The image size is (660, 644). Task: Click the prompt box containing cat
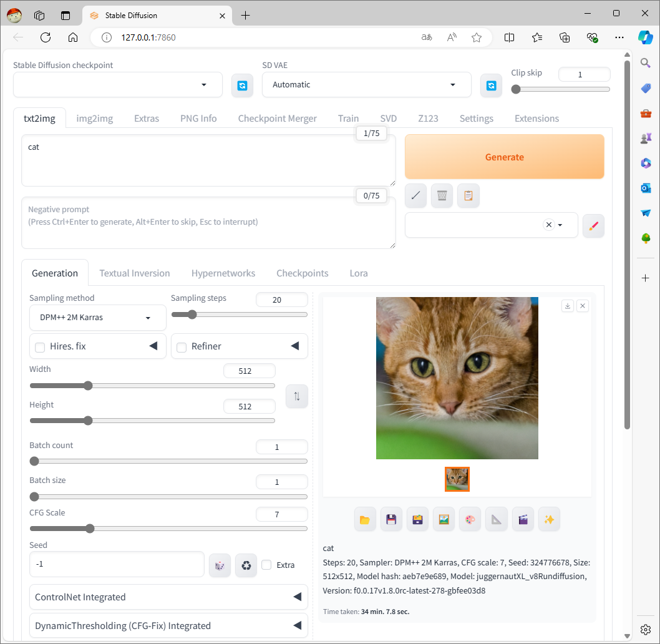208,160
